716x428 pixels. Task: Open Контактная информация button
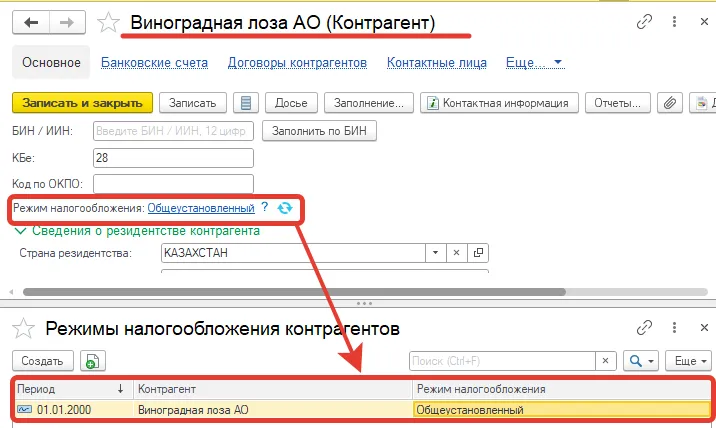(x=499, y=103)
